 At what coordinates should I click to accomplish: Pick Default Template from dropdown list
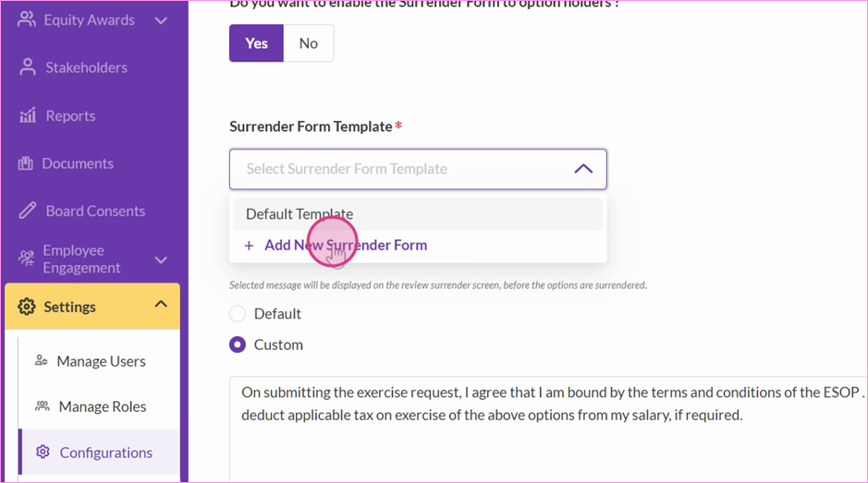pos(418,214)
